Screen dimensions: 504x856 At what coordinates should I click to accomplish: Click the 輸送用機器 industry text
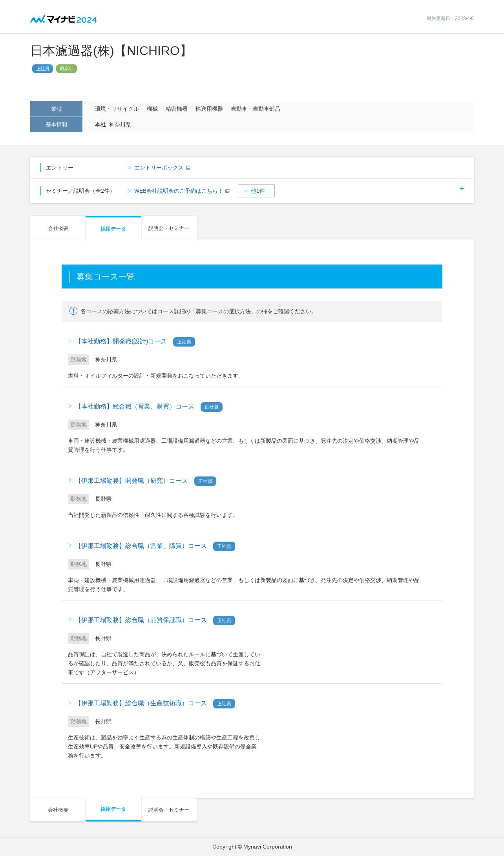coord(209,109)
